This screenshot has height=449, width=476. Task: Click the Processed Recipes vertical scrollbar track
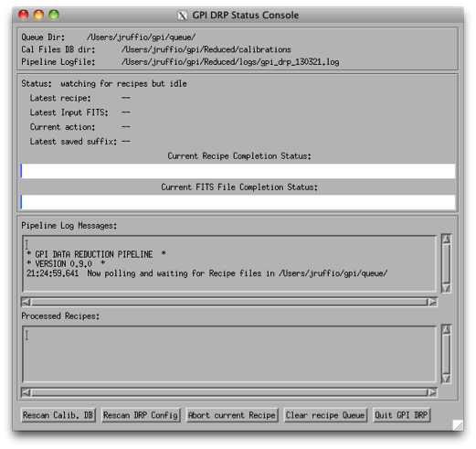tap(446, 354)
